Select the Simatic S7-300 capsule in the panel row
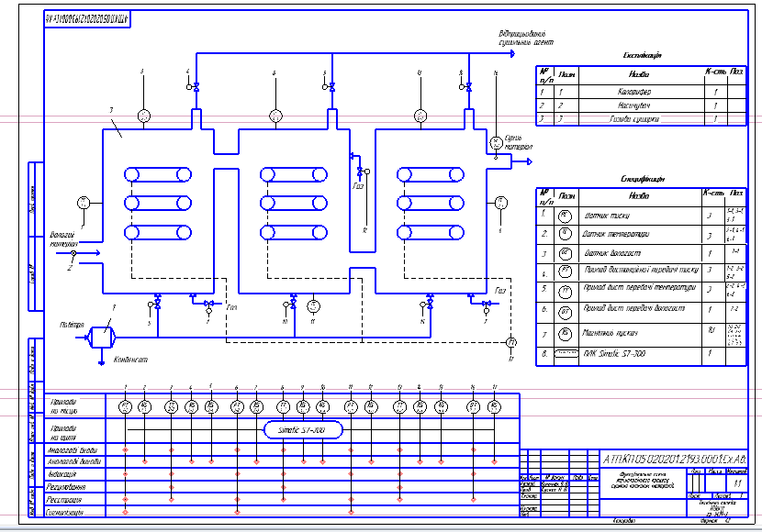This screenshot has height=532, width=762. 303,430
